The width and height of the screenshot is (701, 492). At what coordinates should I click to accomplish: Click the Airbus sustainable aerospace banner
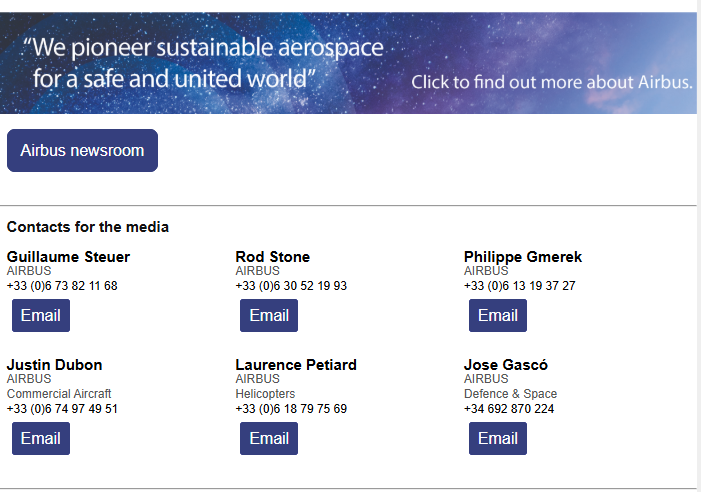pos(348,62)
